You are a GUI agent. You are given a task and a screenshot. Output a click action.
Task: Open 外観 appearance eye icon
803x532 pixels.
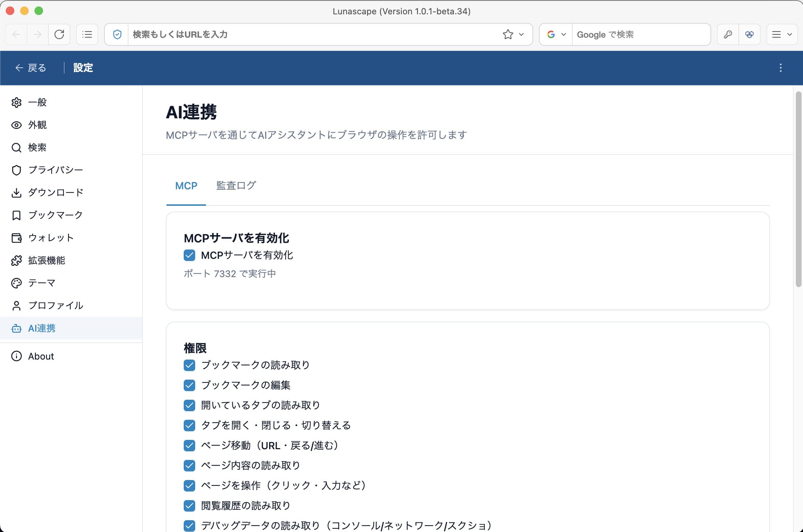pos(17,125)
